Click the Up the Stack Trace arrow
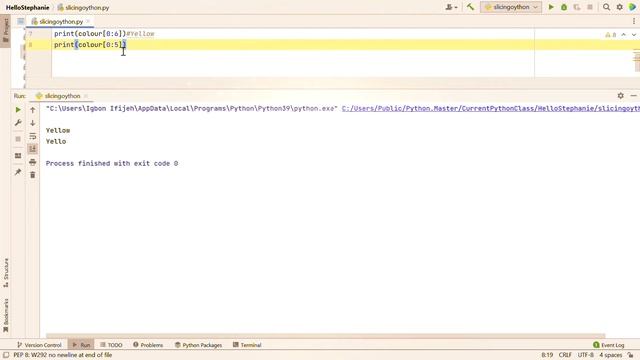 [x=33, y=110]
